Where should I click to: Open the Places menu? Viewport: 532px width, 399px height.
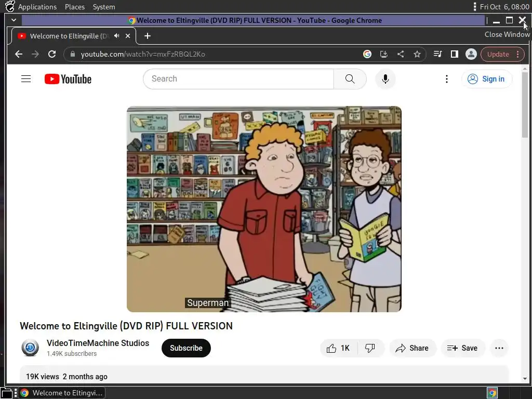(x=75, y=7)
